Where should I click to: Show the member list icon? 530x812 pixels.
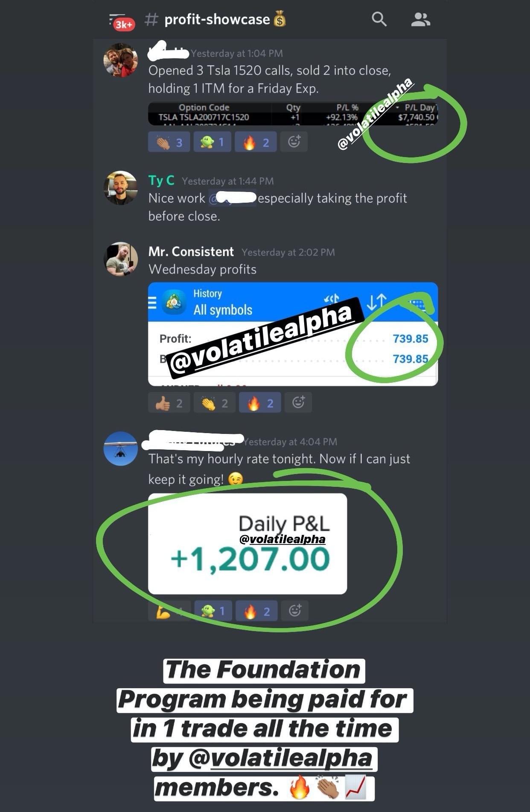click(x=420, y=19)
